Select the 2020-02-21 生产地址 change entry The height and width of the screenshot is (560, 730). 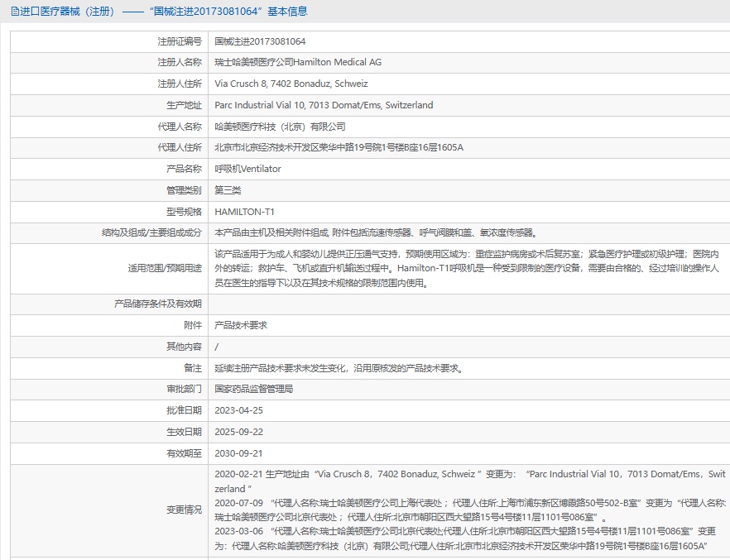(x=470, y=481)
